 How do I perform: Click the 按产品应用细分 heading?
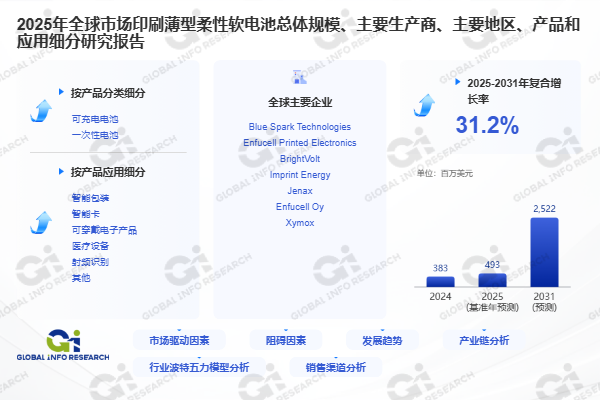tap(108, 172)
